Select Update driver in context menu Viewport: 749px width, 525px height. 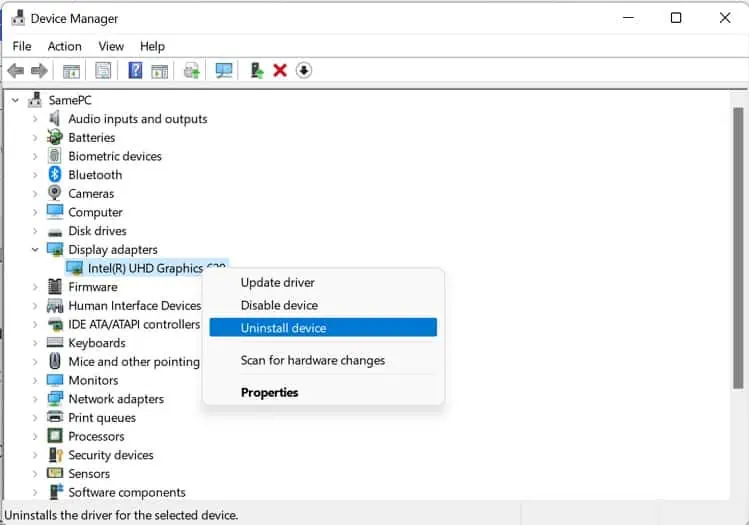click(277, 283)
